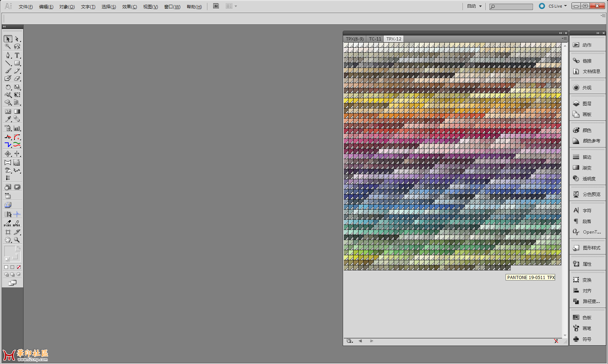
Task: Enable Draw Normal mode
Action: coord(6,274)
